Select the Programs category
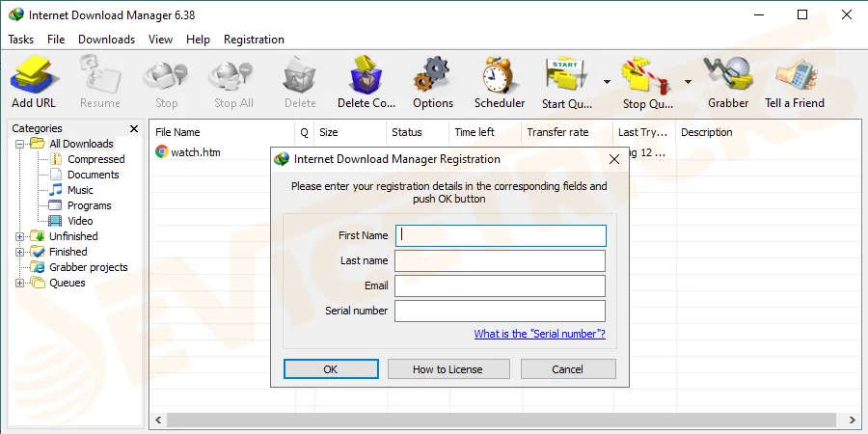Viewport: 868px width, 434px height. 89,206
